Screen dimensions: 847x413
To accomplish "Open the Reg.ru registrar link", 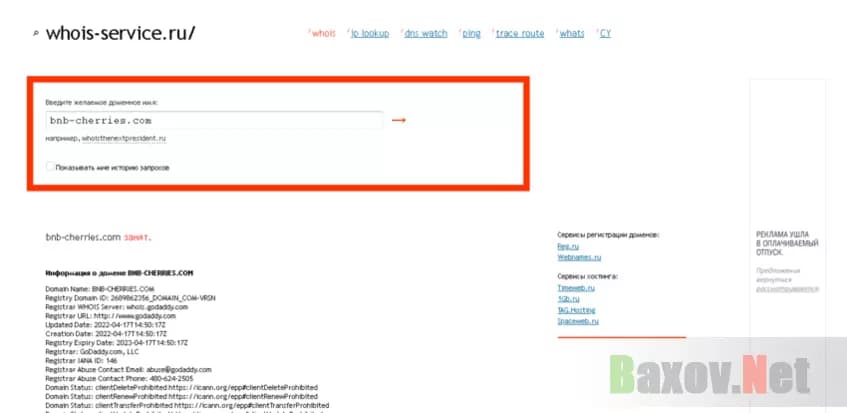I will pos(568,245).
